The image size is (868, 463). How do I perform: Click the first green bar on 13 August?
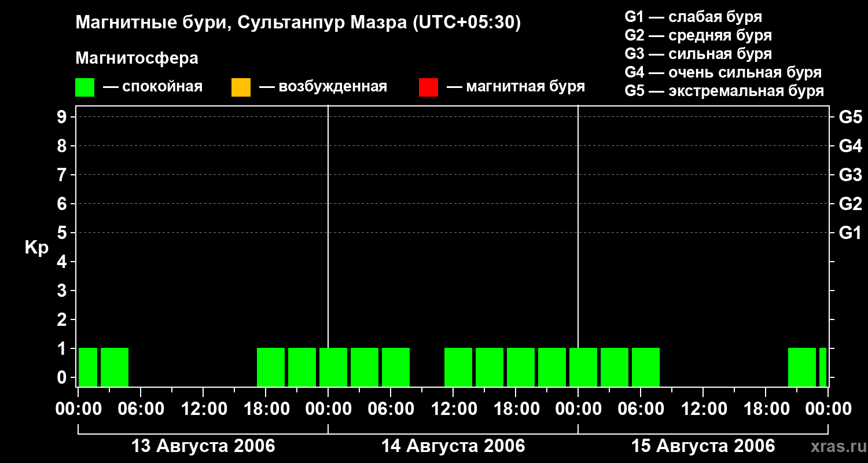click(x=88, y=366)
